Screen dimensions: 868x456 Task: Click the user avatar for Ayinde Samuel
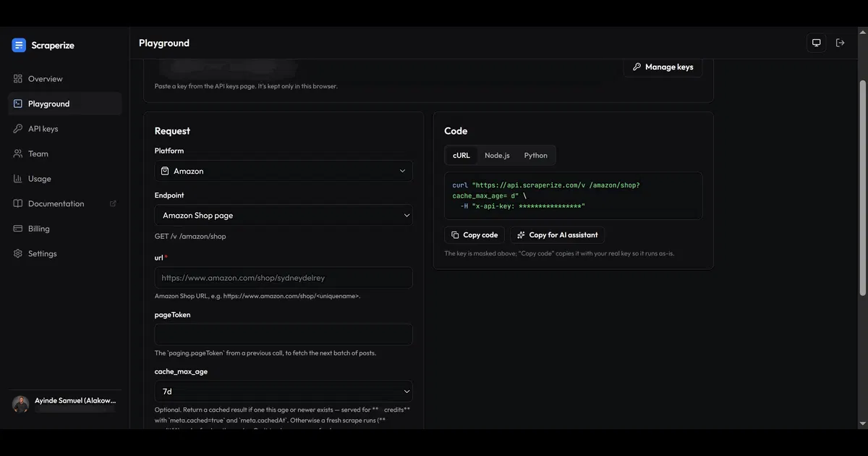(x=21, y=404)
